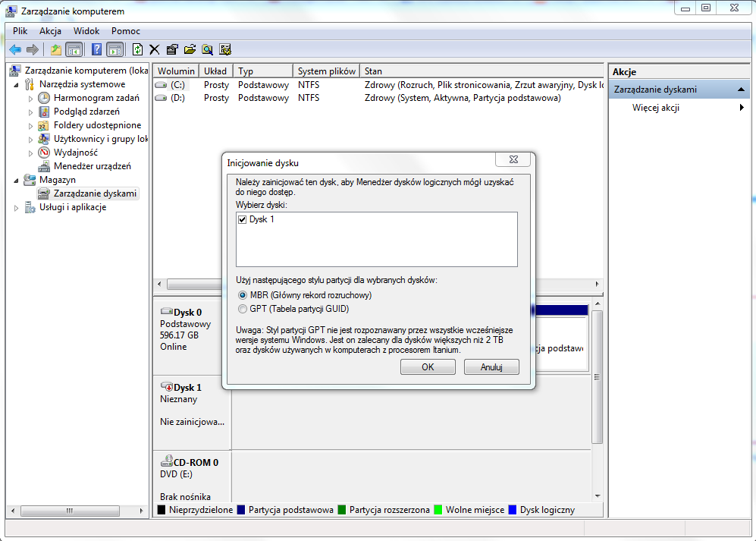This screenshot has height=541, width=756.
Task: Open Help with the question mark icon
Action: [96, 49]
